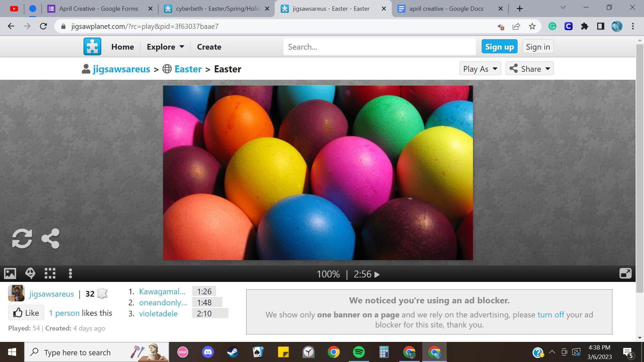
Task: Switch to April Creative Google Forms tab
Action: click(x=99, y=9)
